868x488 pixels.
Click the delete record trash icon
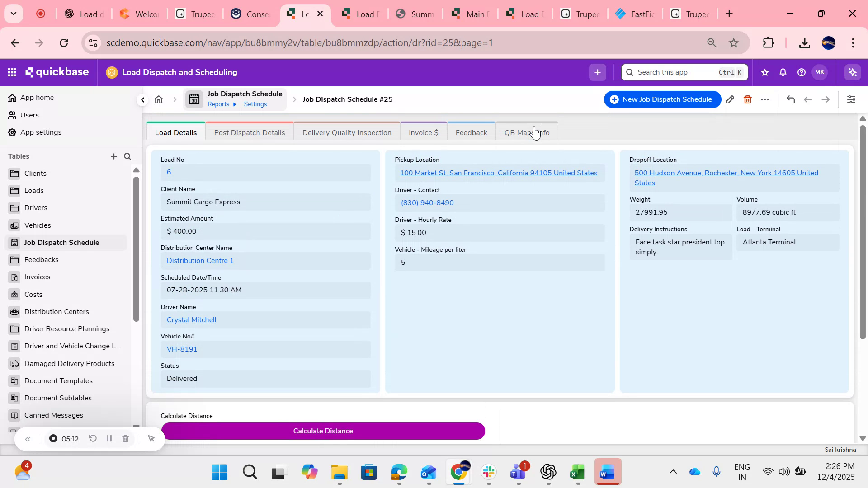(747, 99)
